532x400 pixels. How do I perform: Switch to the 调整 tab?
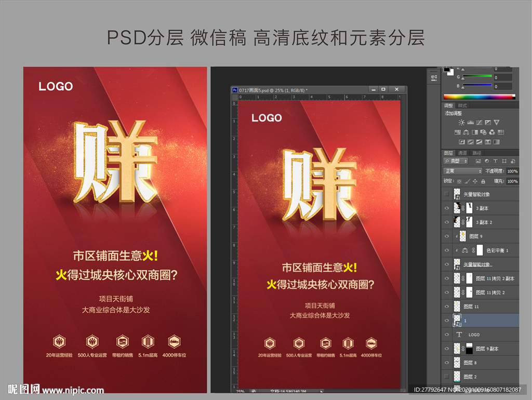448,105
